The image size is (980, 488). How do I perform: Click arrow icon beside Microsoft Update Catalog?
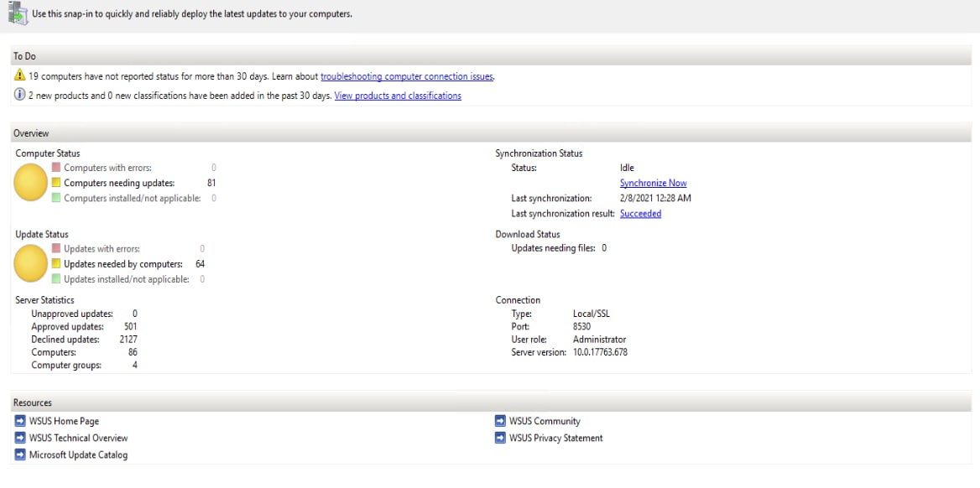click(20, 455)
